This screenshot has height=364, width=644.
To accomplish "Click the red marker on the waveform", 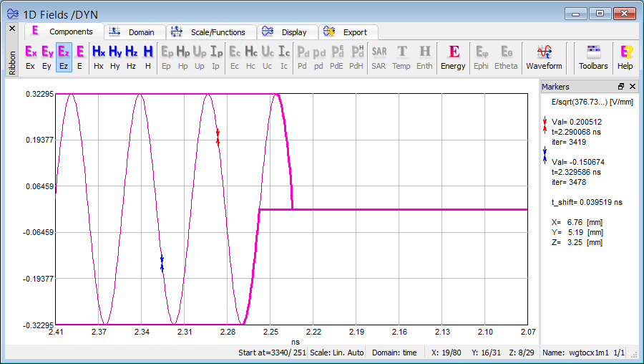I will pyautogui.click(x=218, y=137).
